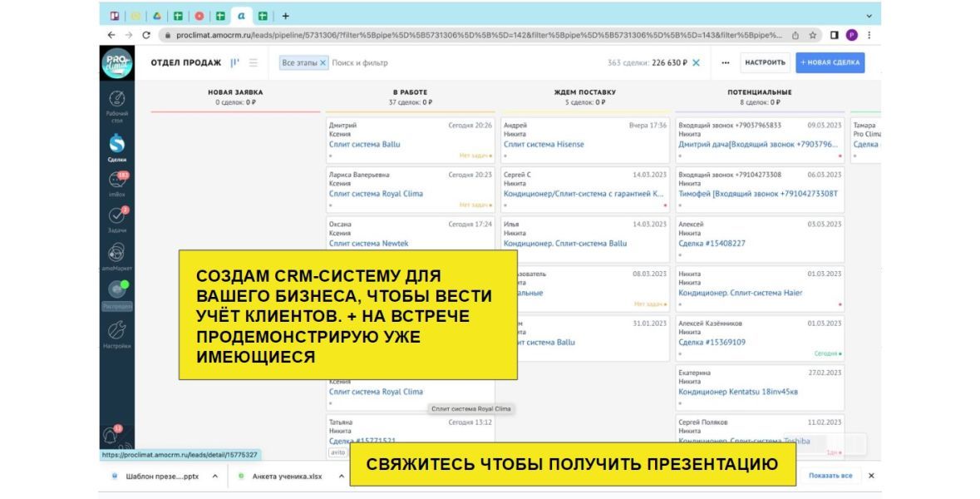Image resolution: width=980 pixels, height=499 pixels.
Task: Open a new browser tab
Action: 286,17
